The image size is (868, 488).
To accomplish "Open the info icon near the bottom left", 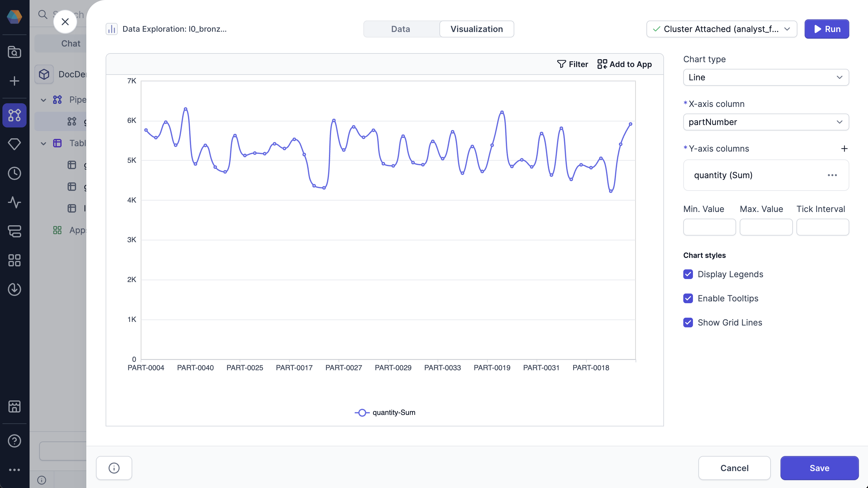I will (113, 468).
